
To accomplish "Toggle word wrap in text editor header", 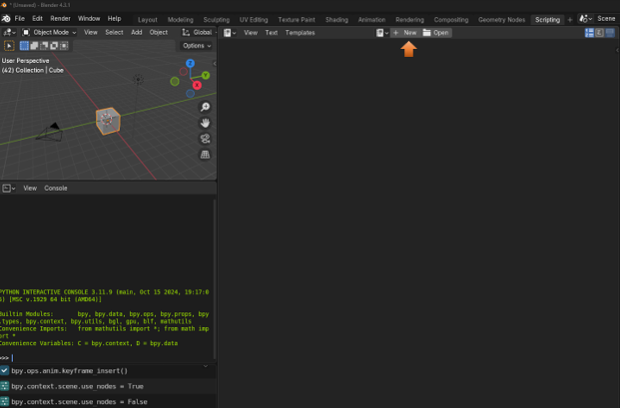I will [599, 33].
